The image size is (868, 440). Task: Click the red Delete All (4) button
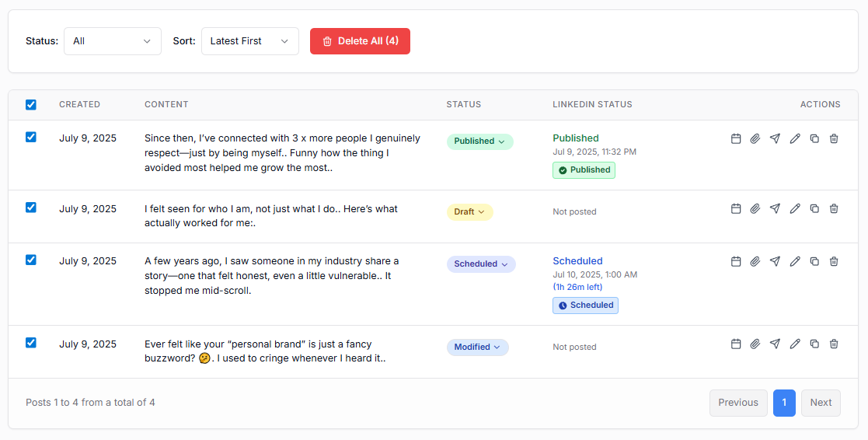pyautogui.click(x=360, y=41)
